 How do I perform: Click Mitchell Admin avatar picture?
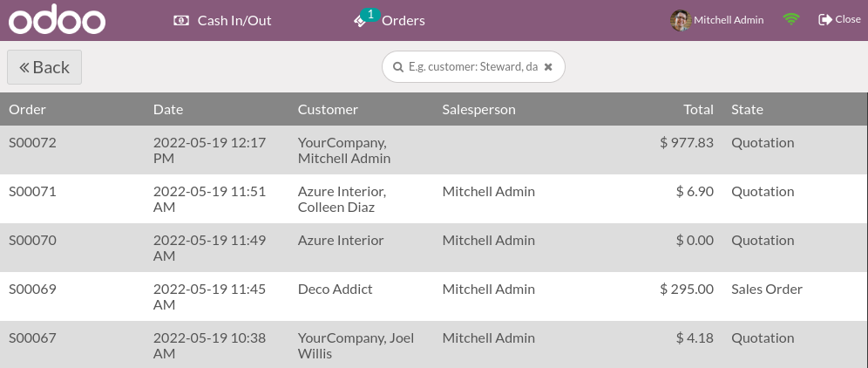point(681,20)
